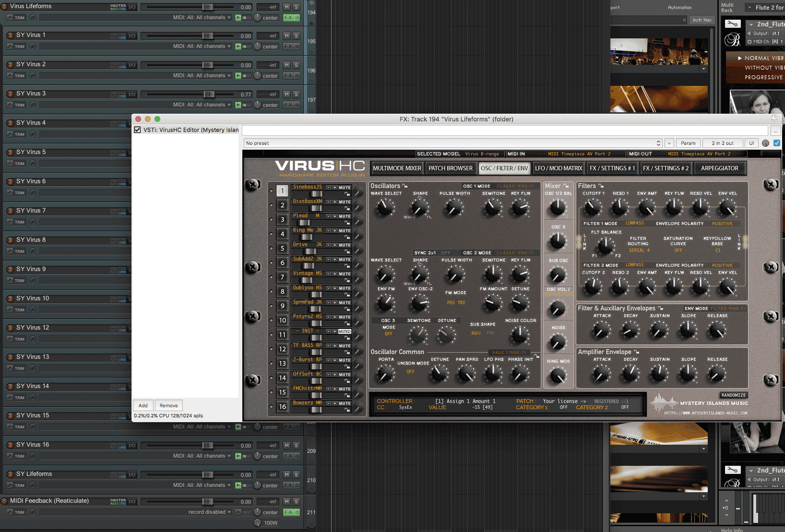Open the FX chain of Virus Lifeforms track
The width and height of the screenshot is (785, 532).
(x=288, y=17)
